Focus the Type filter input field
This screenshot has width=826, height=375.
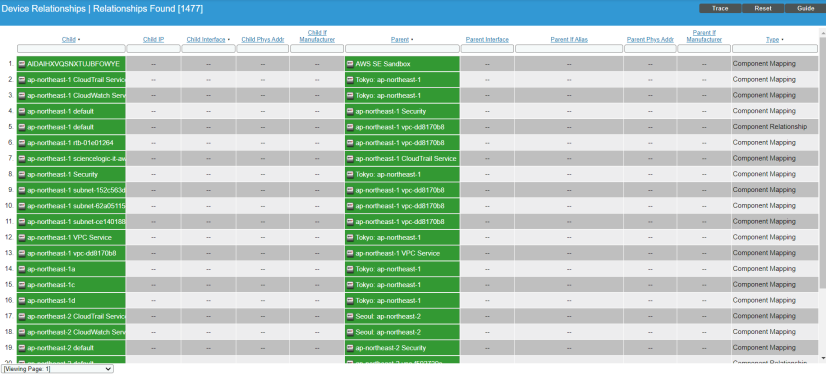pos(775,48)
